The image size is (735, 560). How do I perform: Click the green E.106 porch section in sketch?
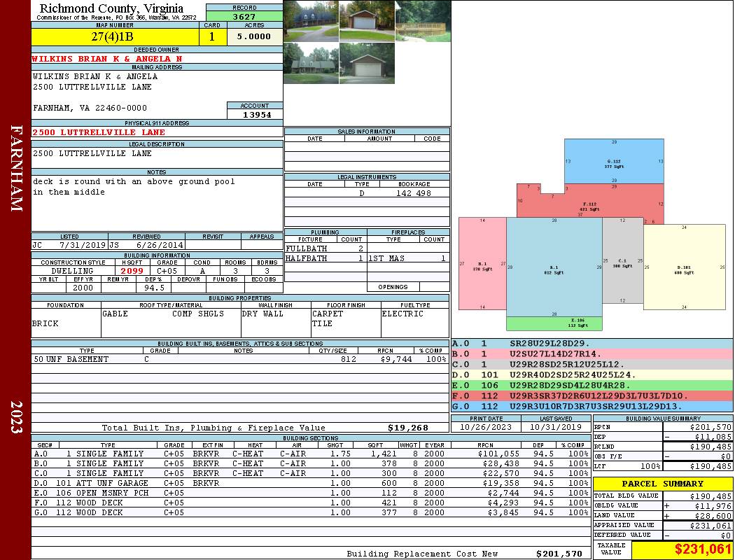pos(554,323)
